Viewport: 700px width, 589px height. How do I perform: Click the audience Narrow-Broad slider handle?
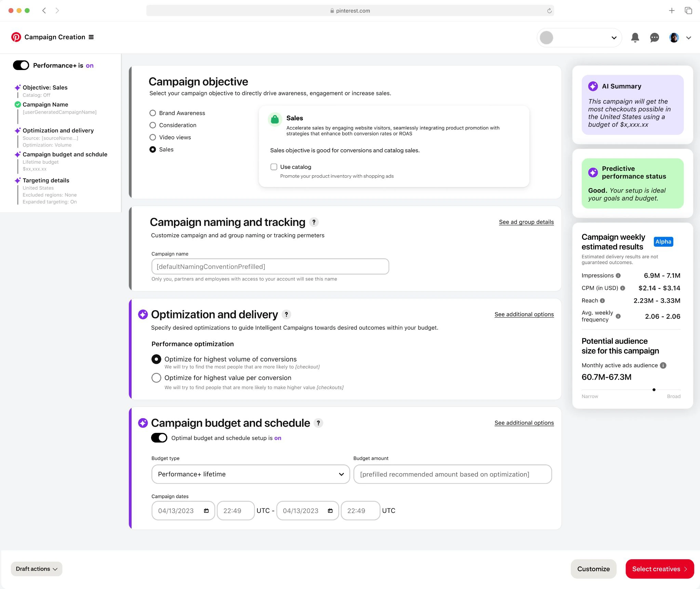654,390
